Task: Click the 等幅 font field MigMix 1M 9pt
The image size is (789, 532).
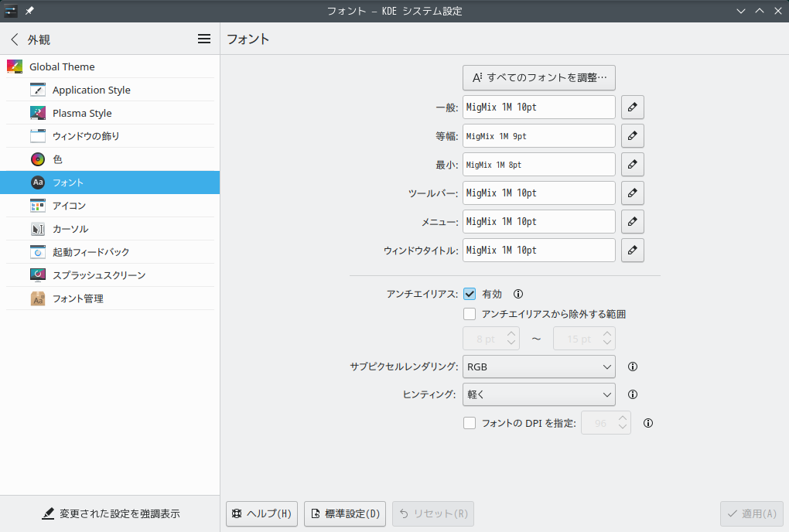Action: click(539, 136)
